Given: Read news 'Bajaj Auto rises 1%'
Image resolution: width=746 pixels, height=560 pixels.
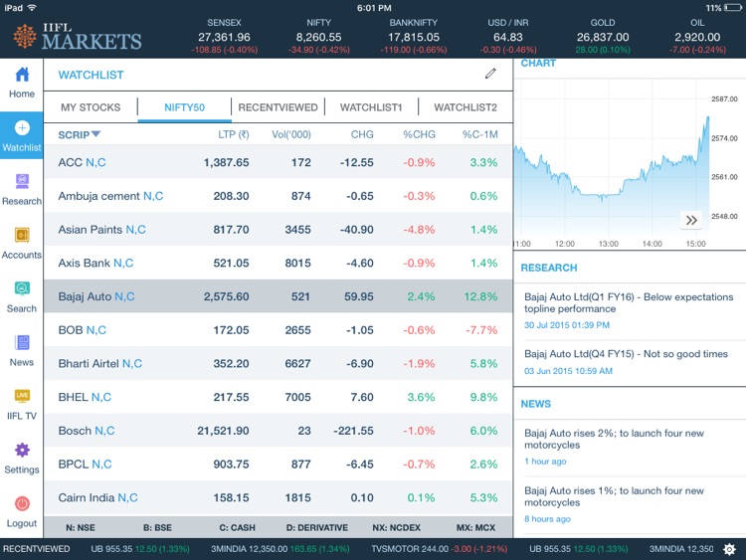Looking at the screenshot, I should pos(630,505).
